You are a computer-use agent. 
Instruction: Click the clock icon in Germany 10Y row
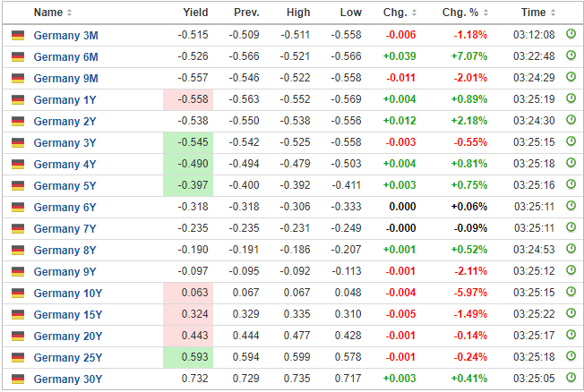pos(571,293)
